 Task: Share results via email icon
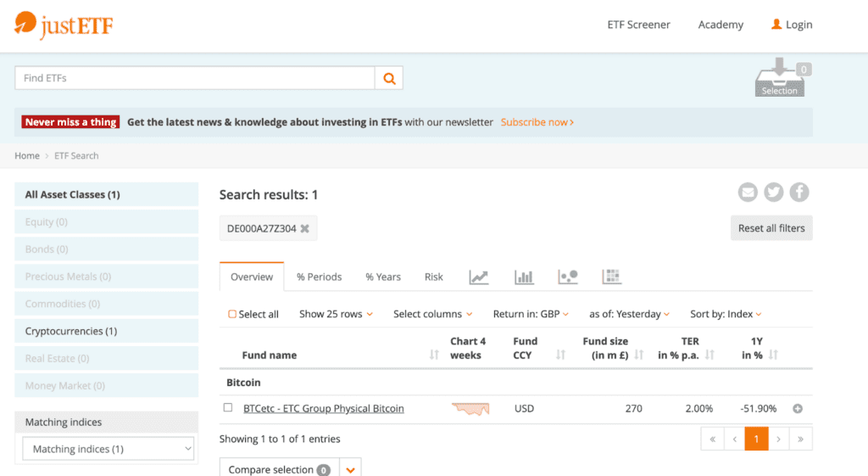(748, 193)
